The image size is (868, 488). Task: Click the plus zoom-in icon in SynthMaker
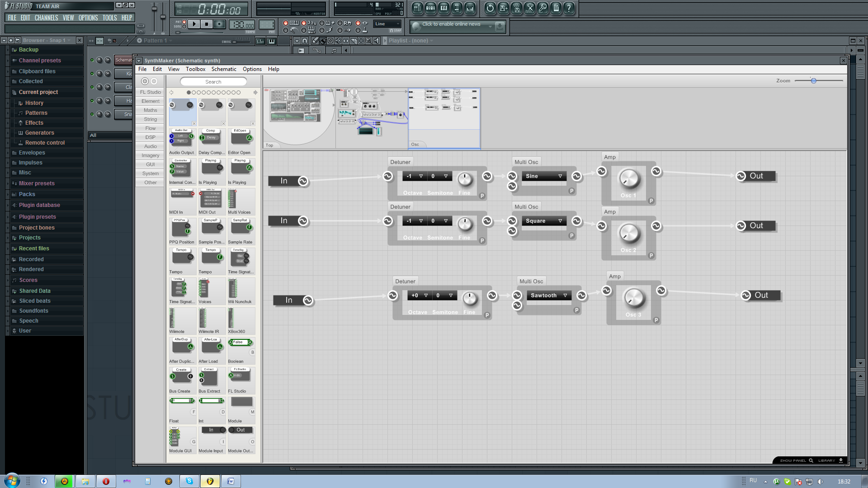click(x=145, y=81)
